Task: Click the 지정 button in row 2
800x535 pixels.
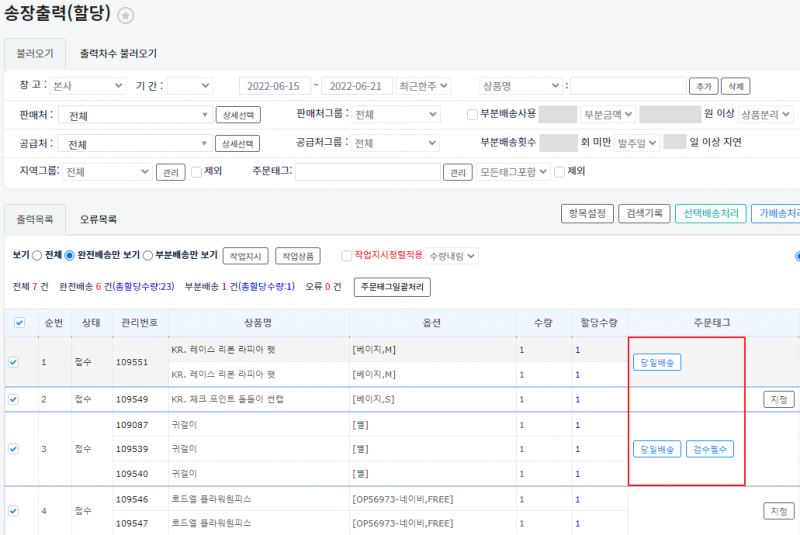Action: point(779,399)
